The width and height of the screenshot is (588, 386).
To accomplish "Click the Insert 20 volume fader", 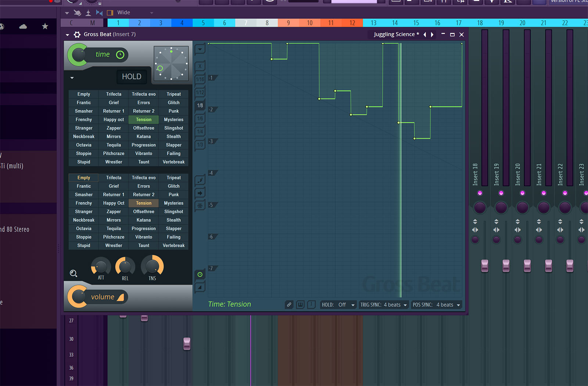I will (x=527, y=265).
